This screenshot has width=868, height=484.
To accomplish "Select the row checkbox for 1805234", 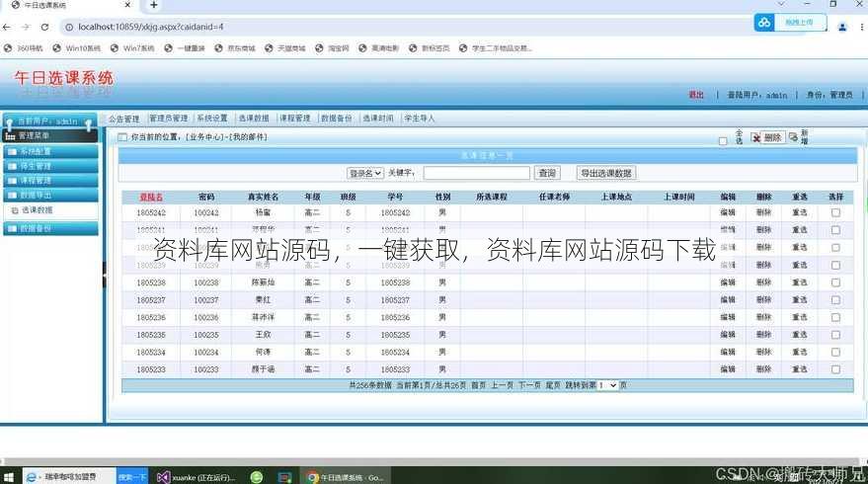I will pyautogui.click(x=835, y=353).
